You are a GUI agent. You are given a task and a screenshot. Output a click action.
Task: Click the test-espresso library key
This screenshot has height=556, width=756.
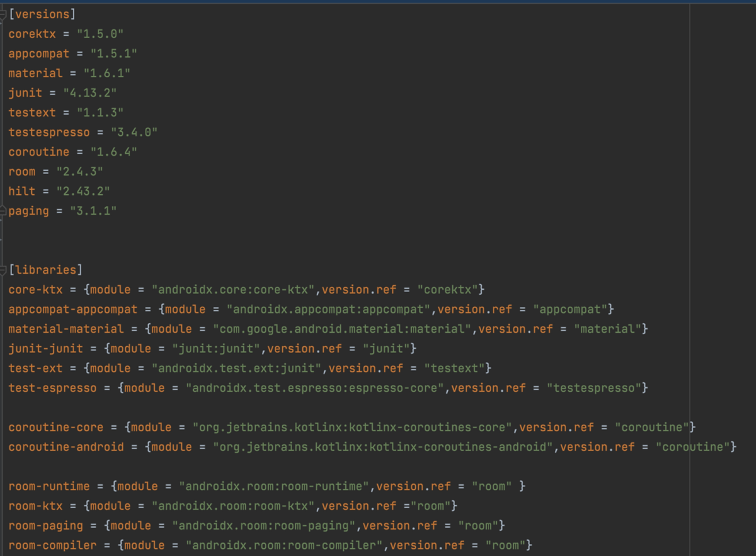click(53, 388)
